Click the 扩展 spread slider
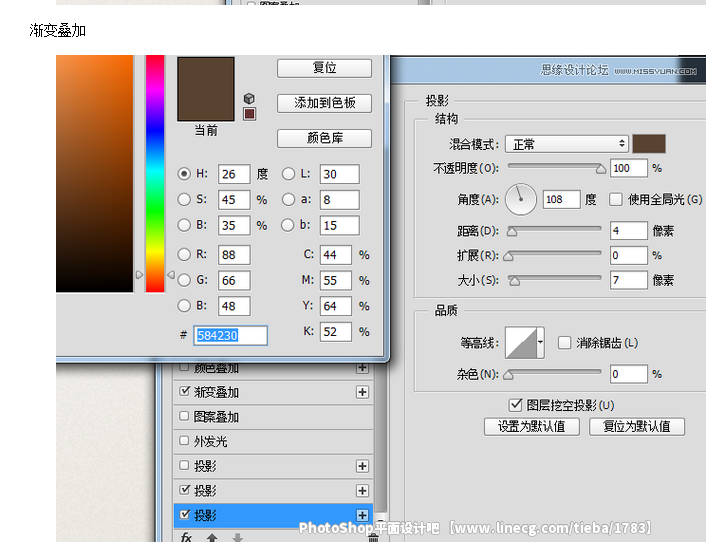The image size is (707, 547). tap(554, 255)
